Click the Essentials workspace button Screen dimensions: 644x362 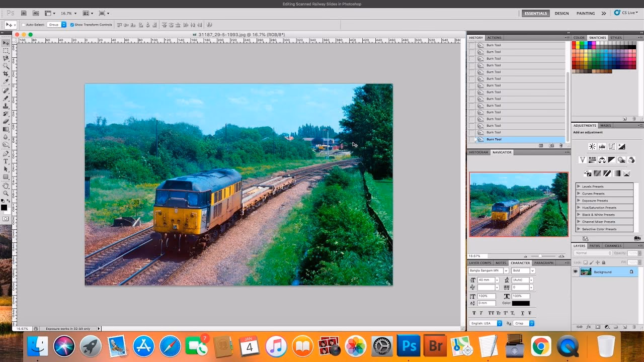[x=535, y=14]
